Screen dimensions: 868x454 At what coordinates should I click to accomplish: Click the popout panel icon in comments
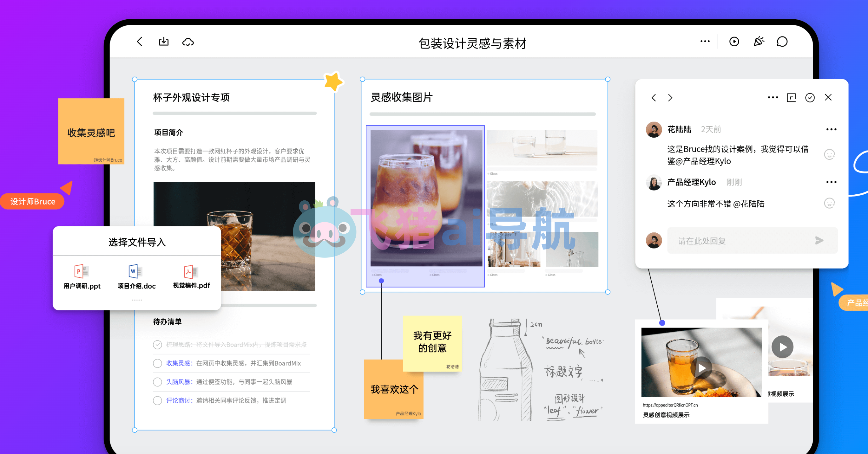(791, 98)
